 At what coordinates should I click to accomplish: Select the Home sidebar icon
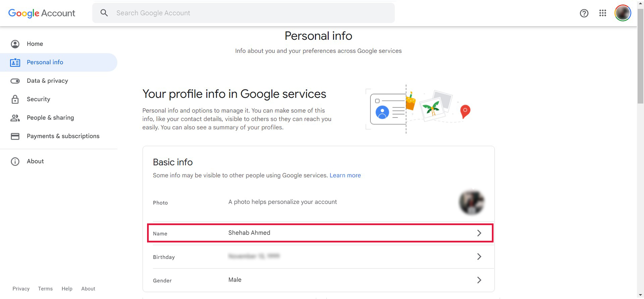[15, 44]
